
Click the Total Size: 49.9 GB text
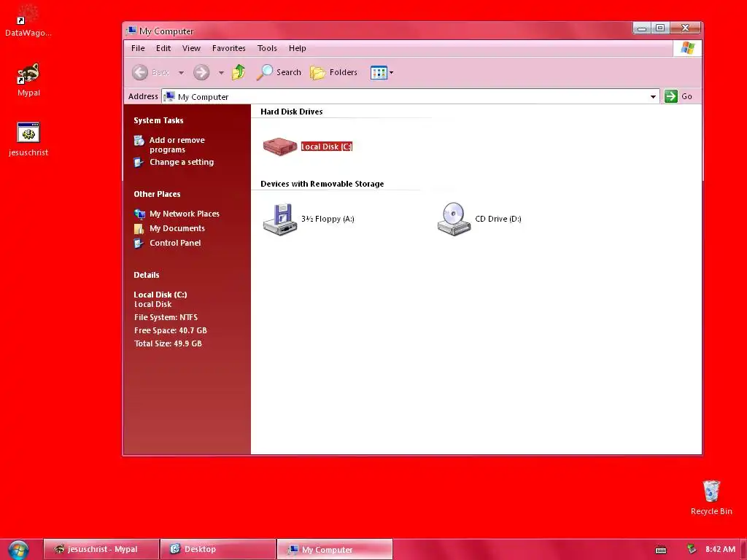coord(168,344)
